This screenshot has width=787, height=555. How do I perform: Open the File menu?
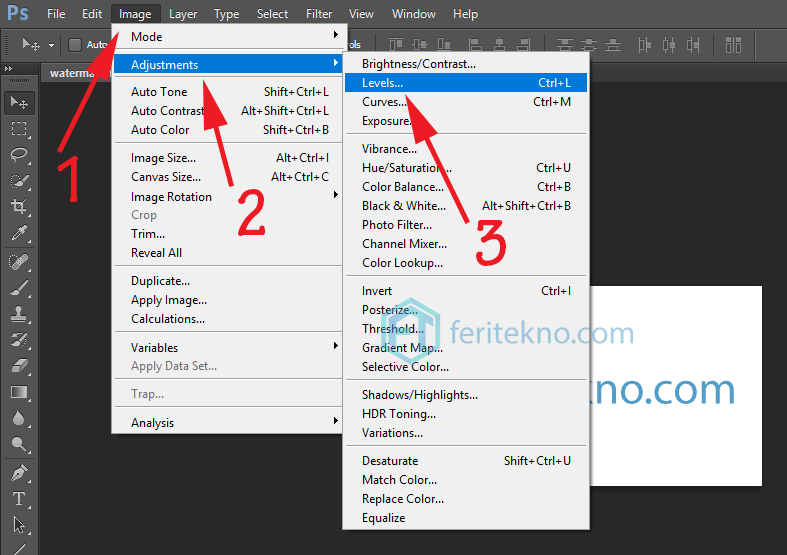tap(56, 14)
